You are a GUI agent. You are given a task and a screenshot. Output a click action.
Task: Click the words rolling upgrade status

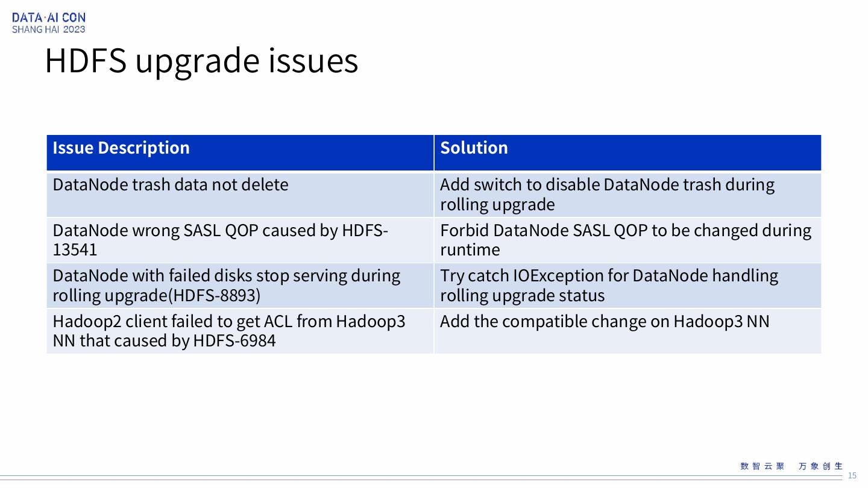click(522, 295)
